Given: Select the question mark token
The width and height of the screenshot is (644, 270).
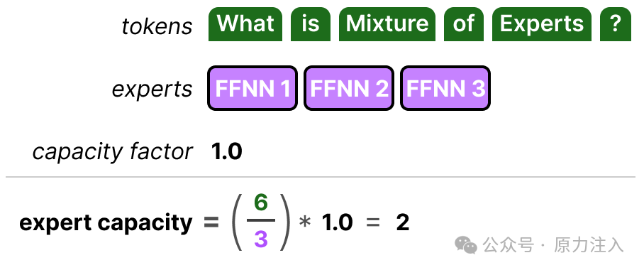Looking at the screenshot, I should (615, 24).
